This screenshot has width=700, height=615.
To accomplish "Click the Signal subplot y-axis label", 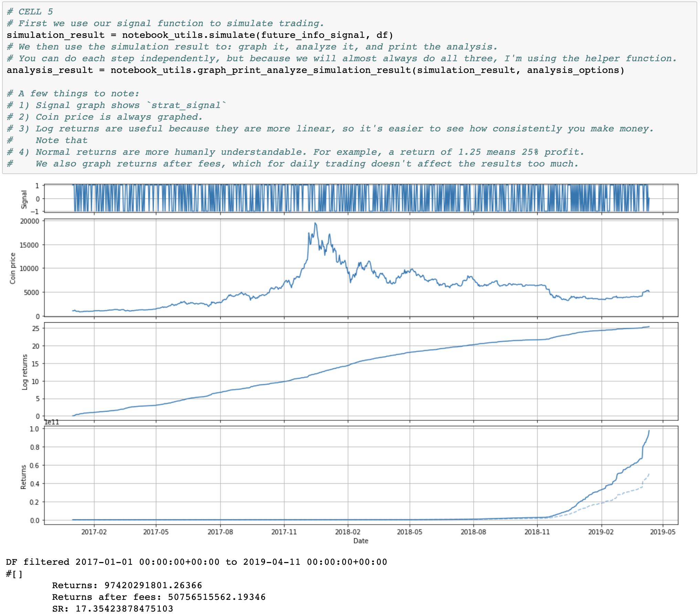I will click(x=24, y=199).
